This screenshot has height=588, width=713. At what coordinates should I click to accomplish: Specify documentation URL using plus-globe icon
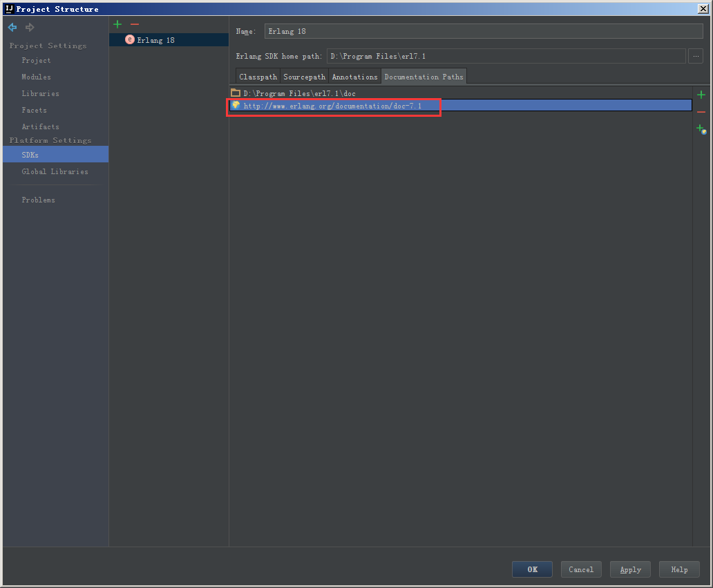[x=701, y=129]
